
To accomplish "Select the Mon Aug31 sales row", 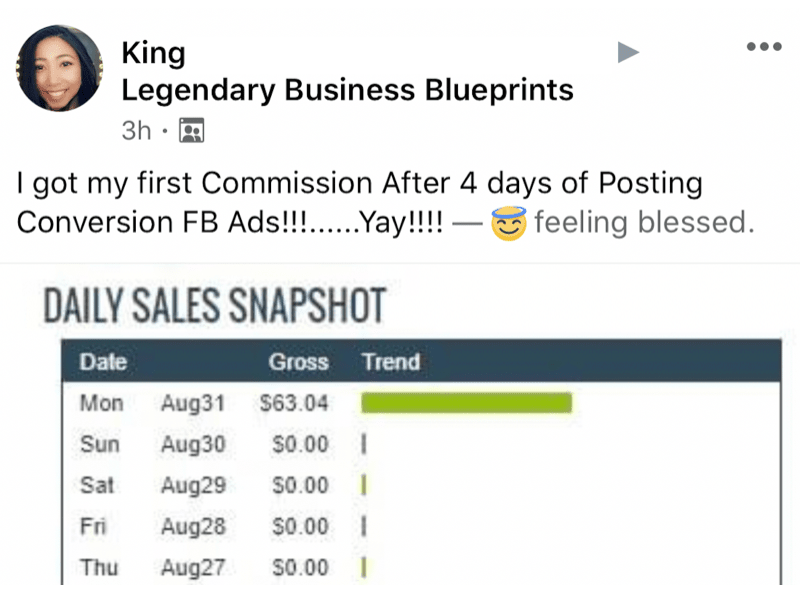I will point(421,403).
